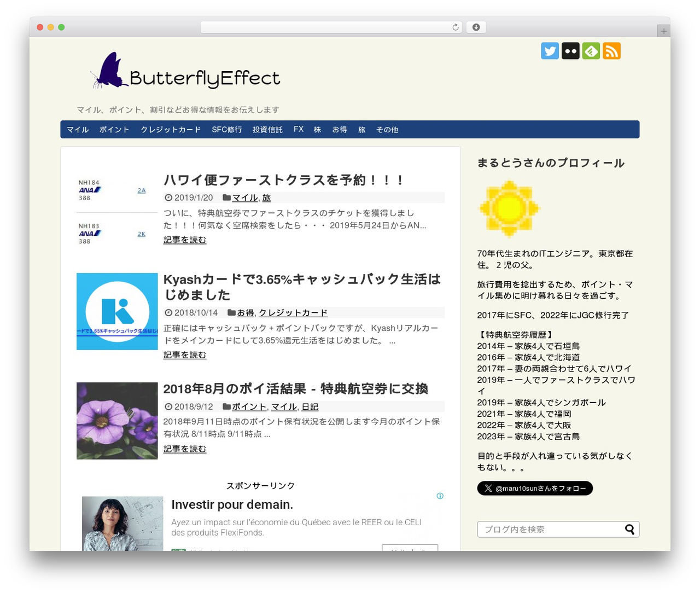
Task: Open the Flickr social icon
Action: point(570,51)
